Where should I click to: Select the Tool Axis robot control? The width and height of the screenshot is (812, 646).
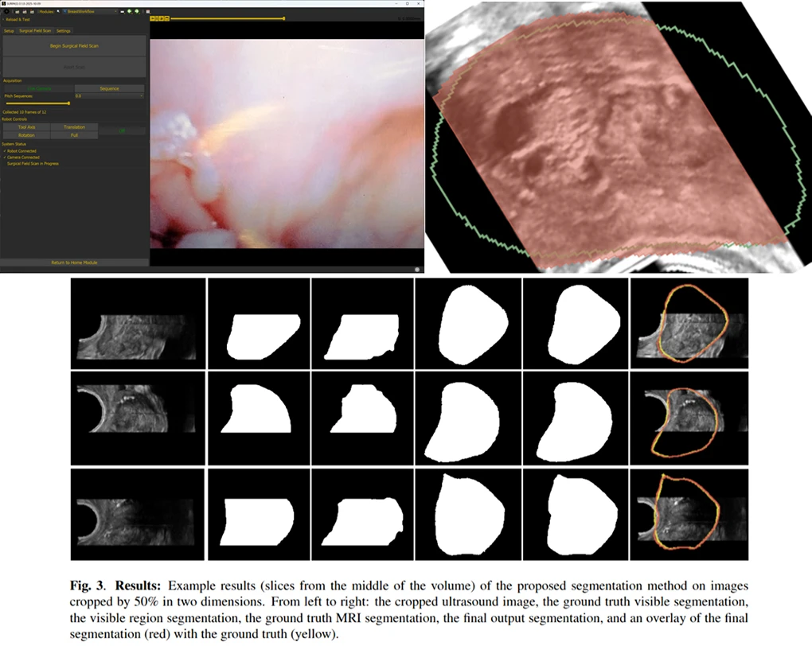[x=26, y=126]
